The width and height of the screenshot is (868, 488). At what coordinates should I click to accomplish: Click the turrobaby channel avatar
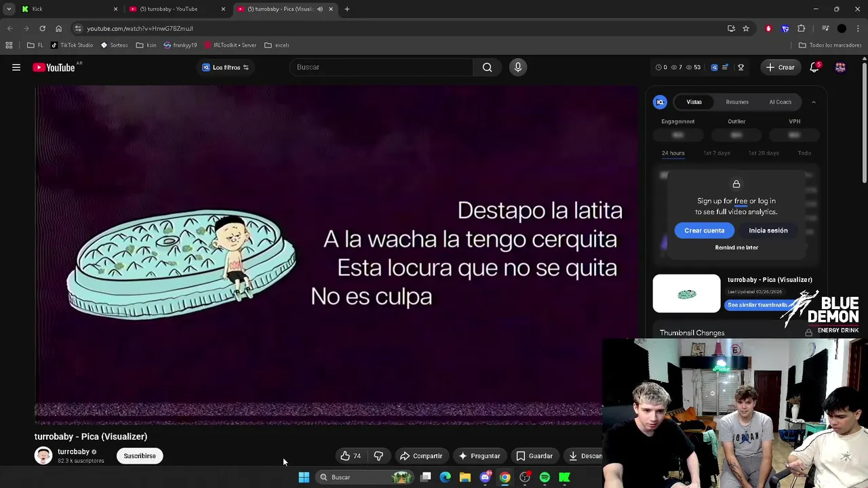pyautogui.click(x=43, y=455)
